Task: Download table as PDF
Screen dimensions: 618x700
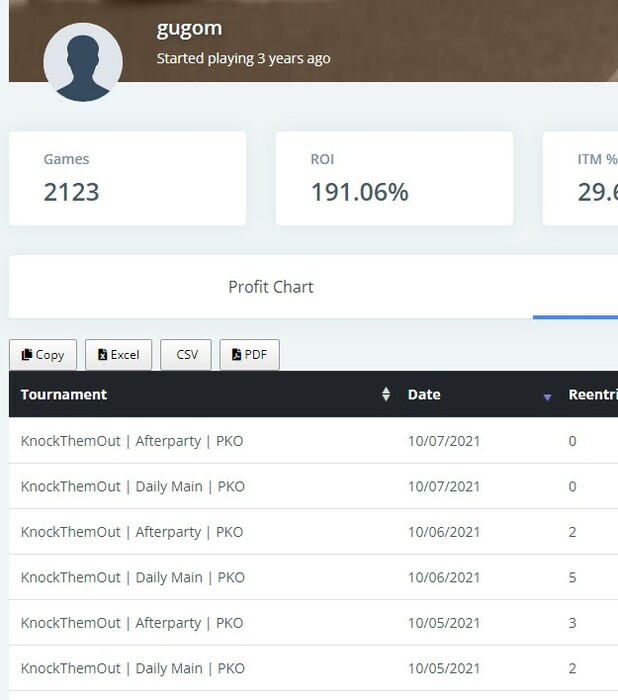Action: [249, 355]
